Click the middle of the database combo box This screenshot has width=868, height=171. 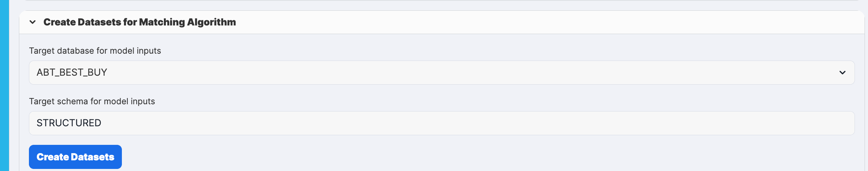coord(441,73)
